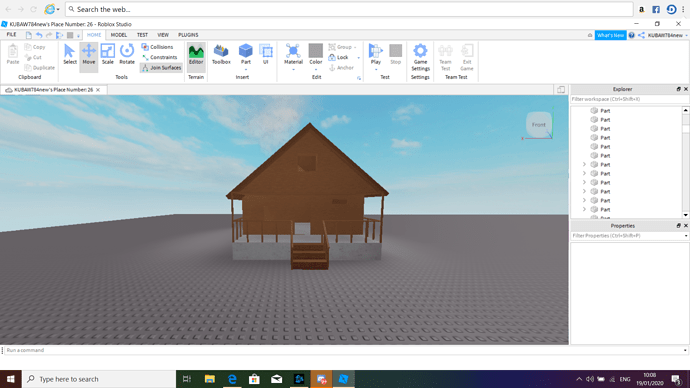Click the Play test button

[375, 54]
